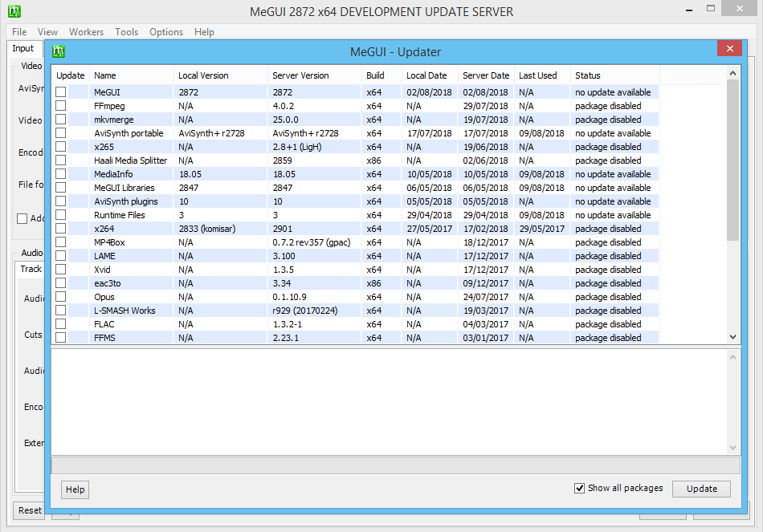Click the update progress bar
This screenshot has width=763, height=532.
(x=396, y=465)
